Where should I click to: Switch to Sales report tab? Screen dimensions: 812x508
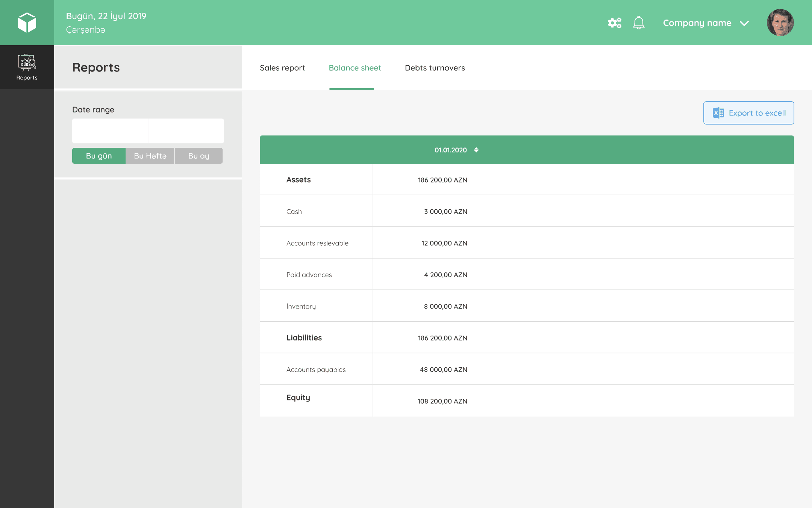[x=282, y=68]
